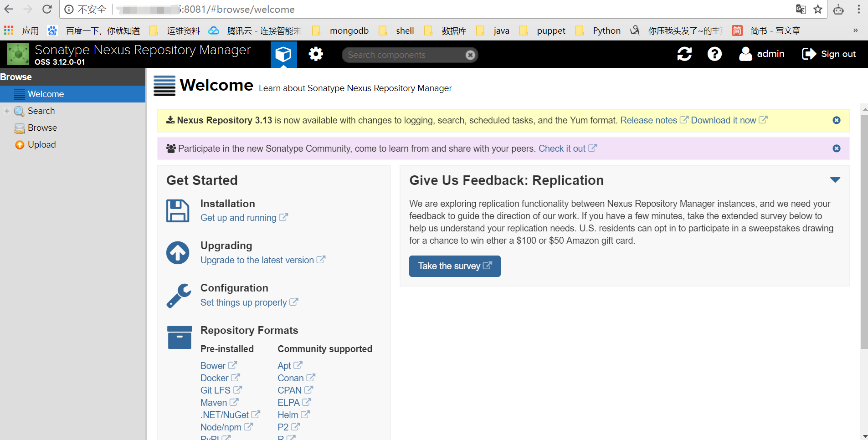Dismiss the Sonatype Community banner
This screenshot has width=868, height=440.
click(x=837, y=148)
